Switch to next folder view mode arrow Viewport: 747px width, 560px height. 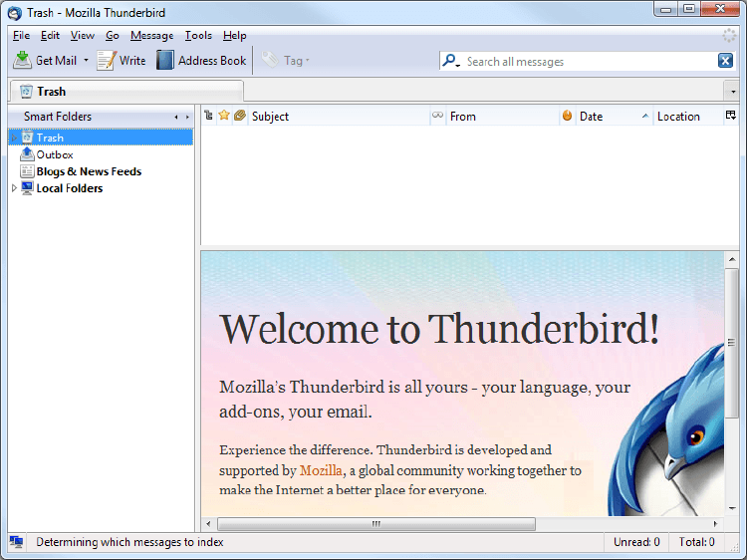coord(187,118)
